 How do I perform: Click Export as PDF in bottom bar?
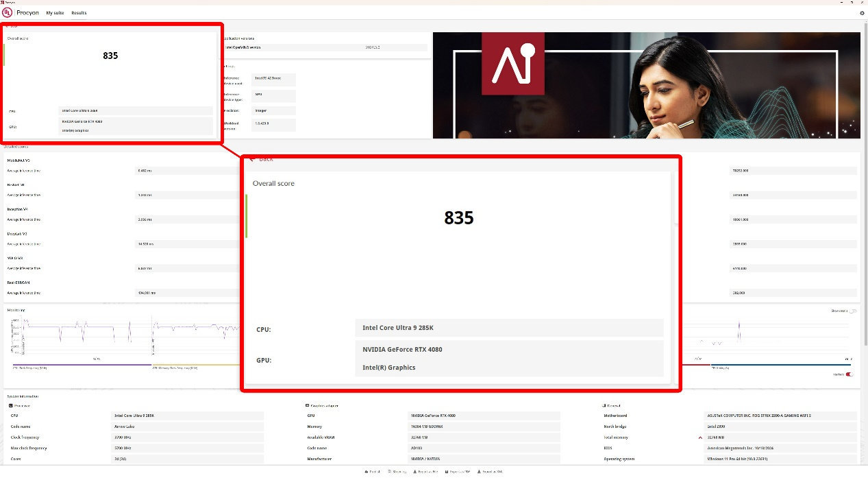457,472
